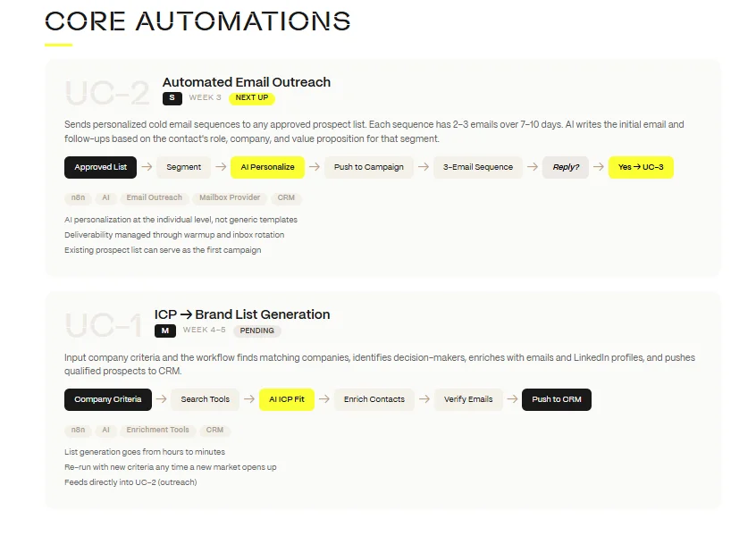Click the Company Criteria step chip
Screen dimensions: 756x544
[107, 399]
